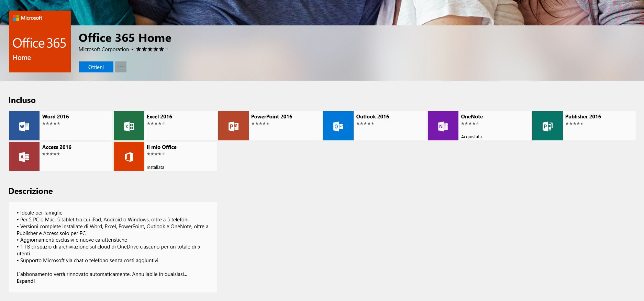Click the Installata label under Il mio Office
Screen dimensions: 644x301
pyautogui.click(x=155, y=167)
